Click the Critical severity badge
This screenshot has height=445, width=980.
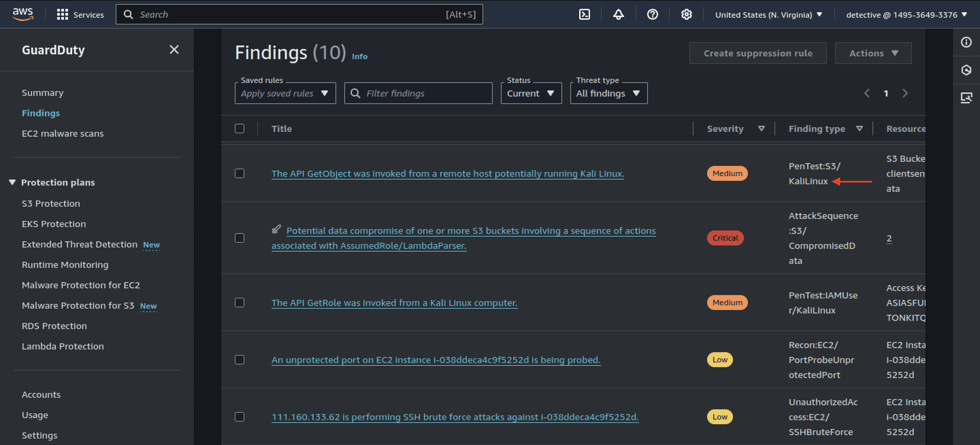click(x=725, y=238)
